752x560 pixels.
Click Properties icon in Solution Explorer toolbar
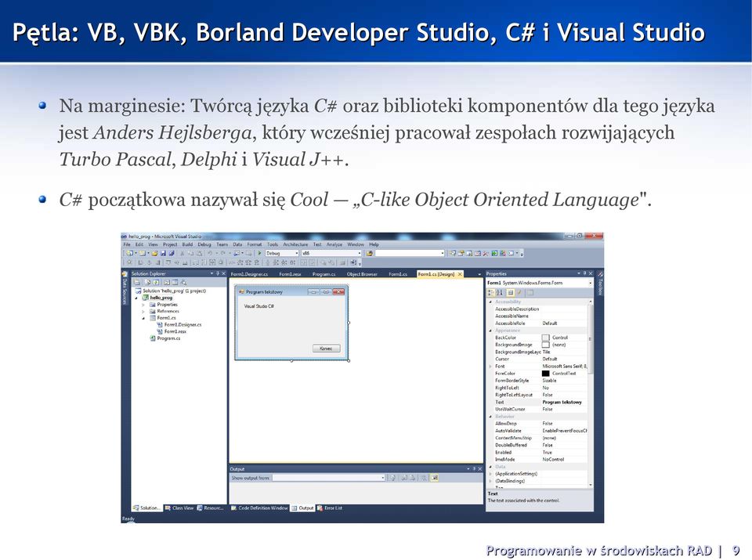(x=136, y=283)
